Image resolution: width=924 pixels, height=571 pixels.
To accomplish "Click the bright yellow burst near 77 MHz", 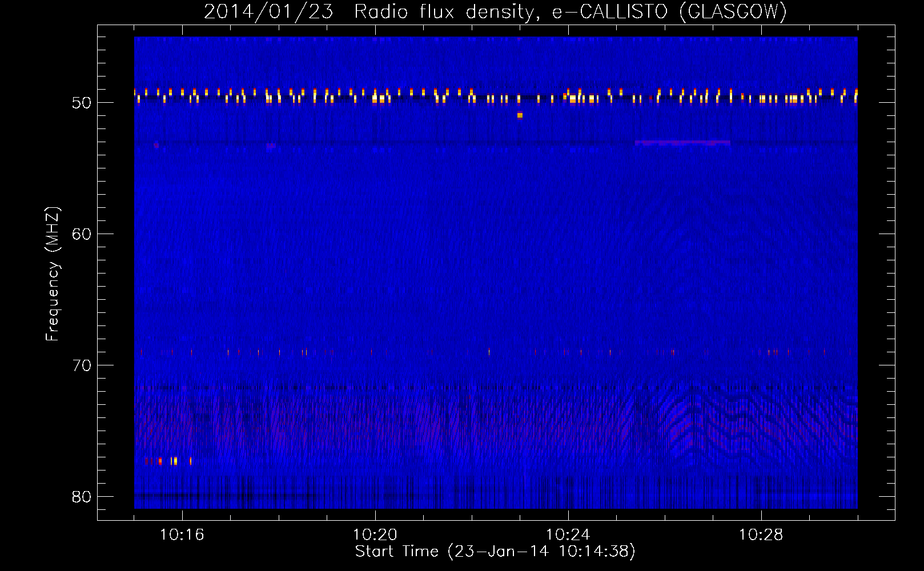I will point(174,461).
